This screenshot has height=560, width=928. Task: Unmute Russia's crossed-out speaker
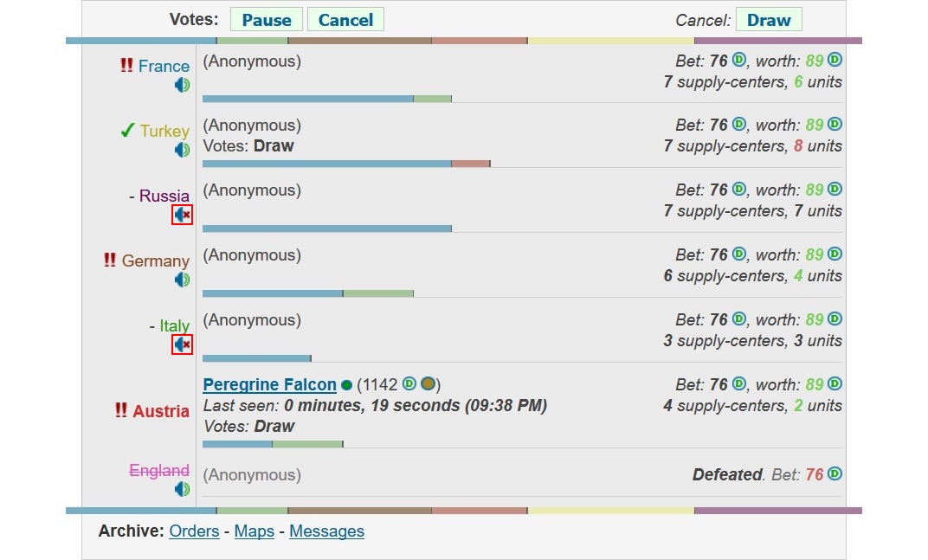pyautogui.click(x=182, y=215)
